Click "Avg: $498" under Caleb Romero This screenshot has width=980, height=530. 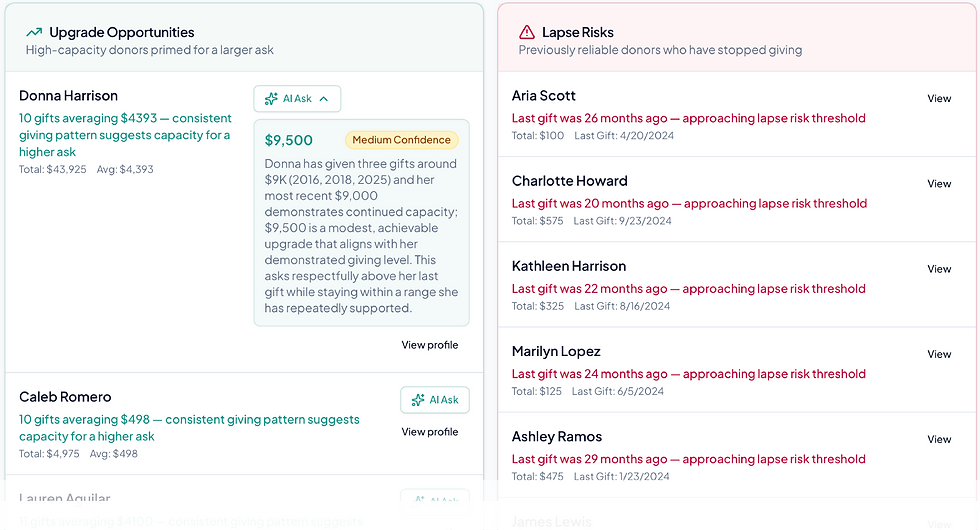[x=114, y=454]
